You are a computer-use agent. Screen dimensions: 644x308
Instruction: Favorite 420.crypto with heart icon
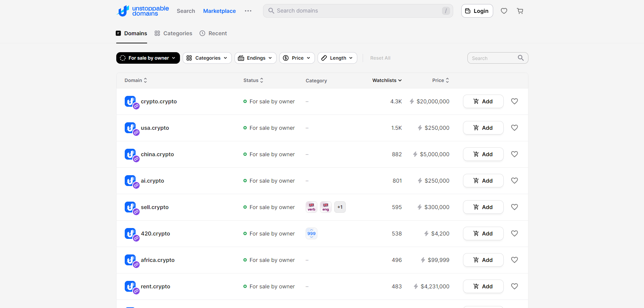click(x=515, y=233)
